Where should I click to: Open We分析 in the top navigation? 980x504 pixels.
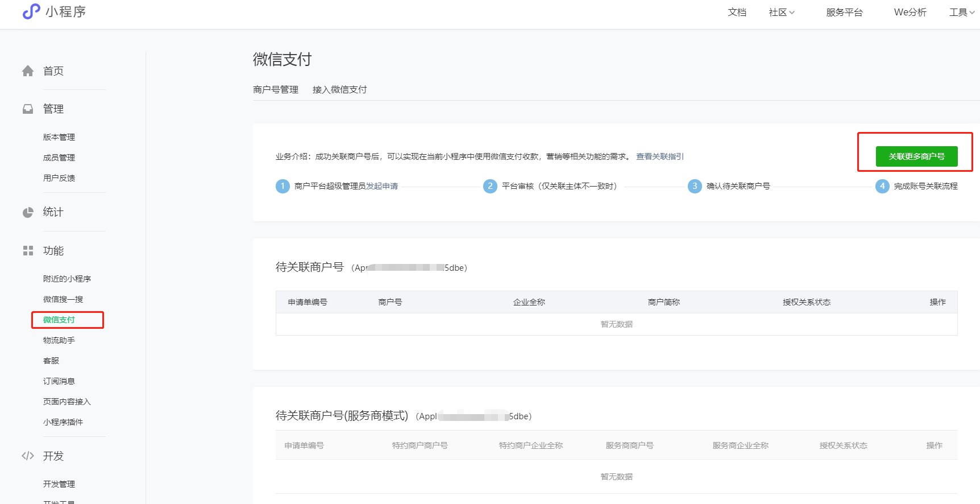[910, 12]
